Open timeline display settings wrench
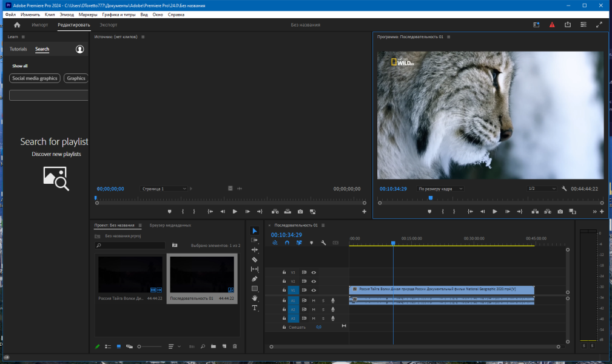 pos(323,243)
